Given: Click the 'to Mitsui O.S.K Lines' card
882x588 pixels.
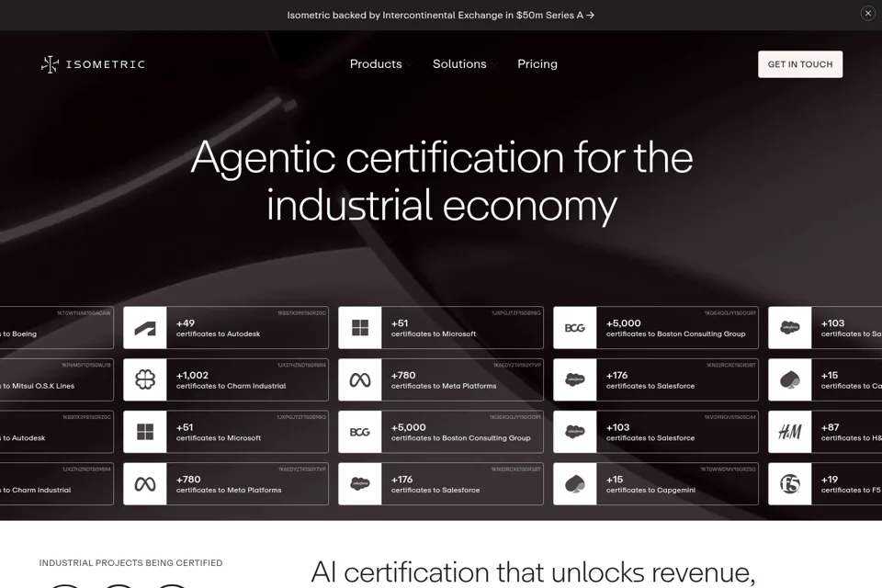Looking at the screenshot, I should tap(56, 379).
